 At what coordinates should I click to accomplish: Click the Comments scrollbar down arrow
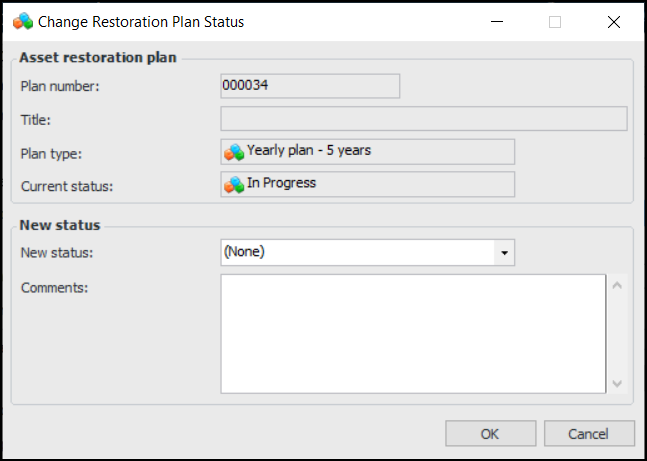click(x=617, y=383)
